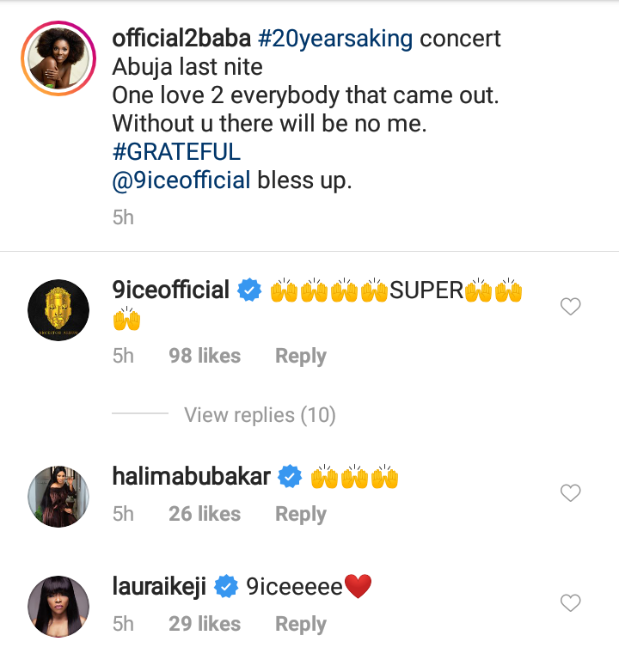619x672 pixels.
Task: Expand View replies (10)
Action: click(x=260, y=415)
